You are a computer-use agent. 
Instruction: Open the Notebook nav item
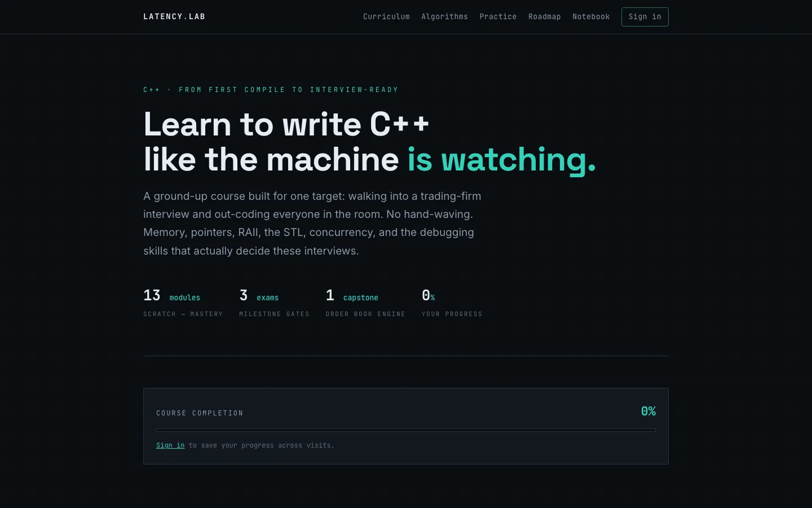point(591,17)
